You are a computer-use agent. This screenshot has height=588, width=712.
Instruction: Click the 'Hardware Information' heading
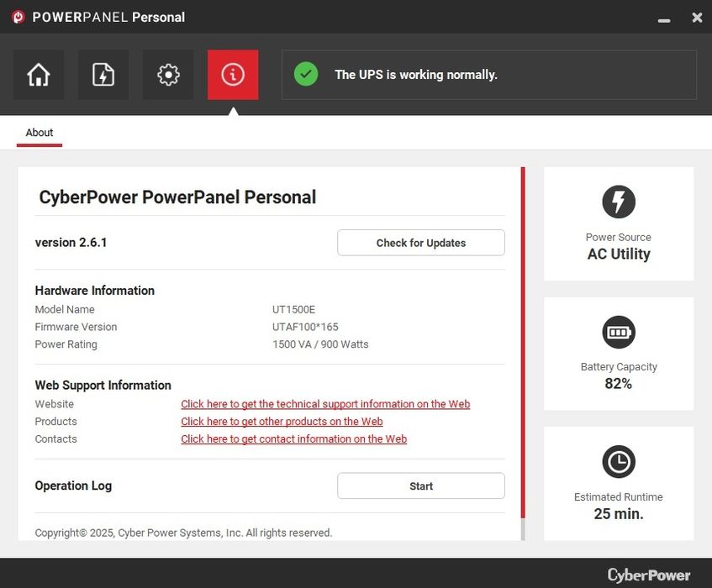[95, 291]
